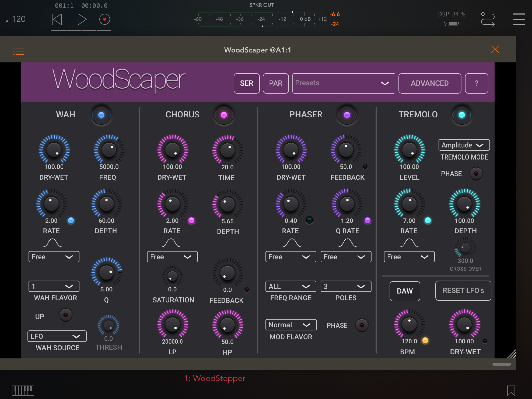Viewport: 532px width, 399px height.
Task: Open the PHASER rate Free sync dropdown
Action: (291, 257)
